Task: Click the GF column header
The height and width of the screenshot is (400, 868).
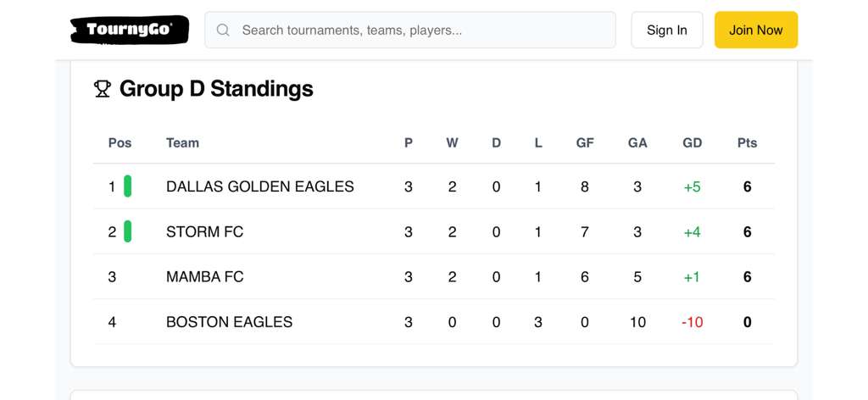Action: point(585,142)
